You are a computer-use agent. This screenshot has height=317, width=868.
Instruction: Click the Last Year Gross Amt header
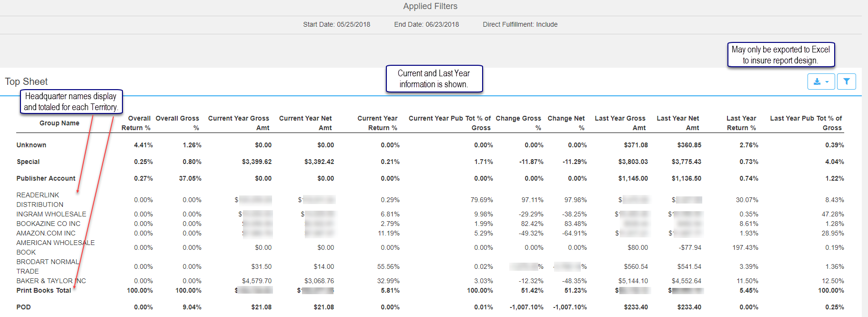pyautogui.click(x=620, y=123)
